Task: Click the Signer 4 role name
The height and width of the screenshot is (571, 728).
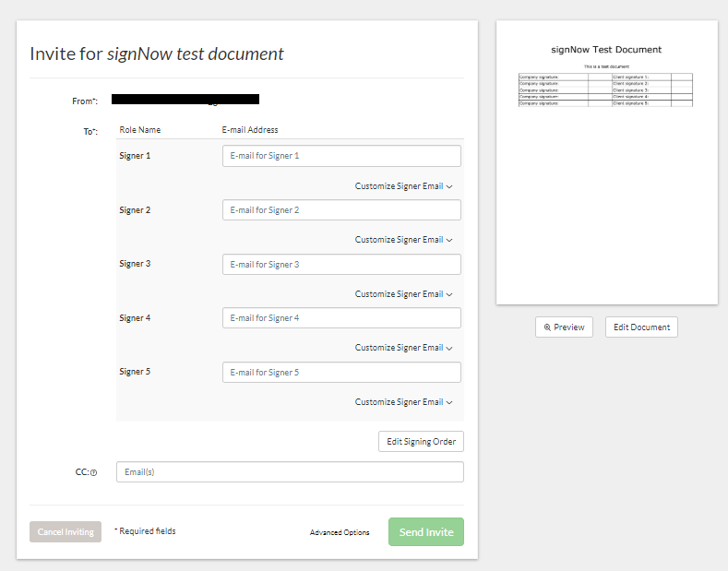Action: (135, 318)
